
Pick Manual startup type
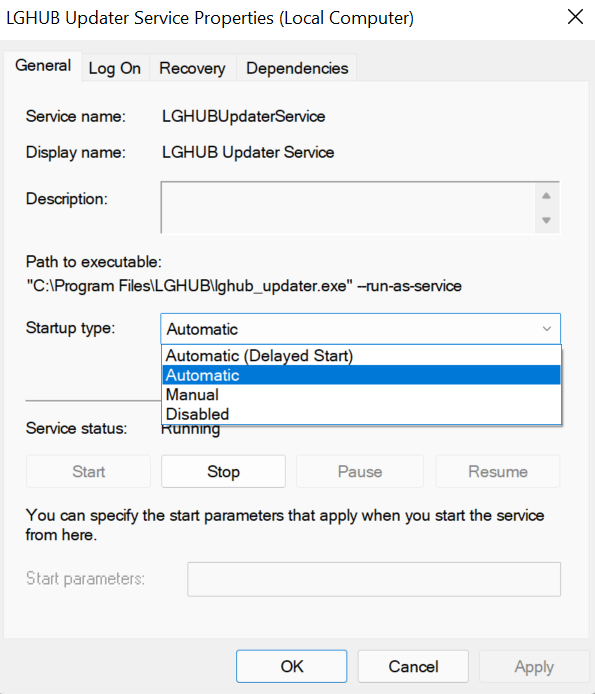361,394
